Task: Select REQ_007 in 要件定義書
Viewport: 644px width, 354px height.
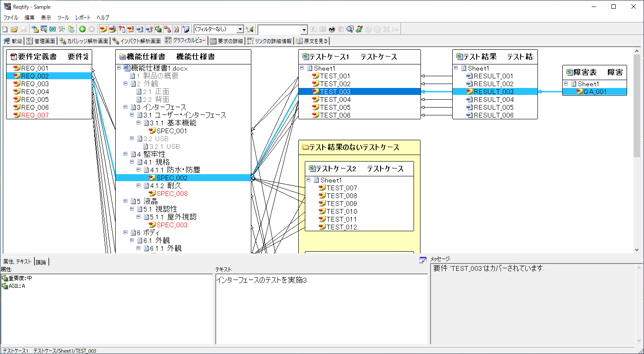Action: pos(35,115)
